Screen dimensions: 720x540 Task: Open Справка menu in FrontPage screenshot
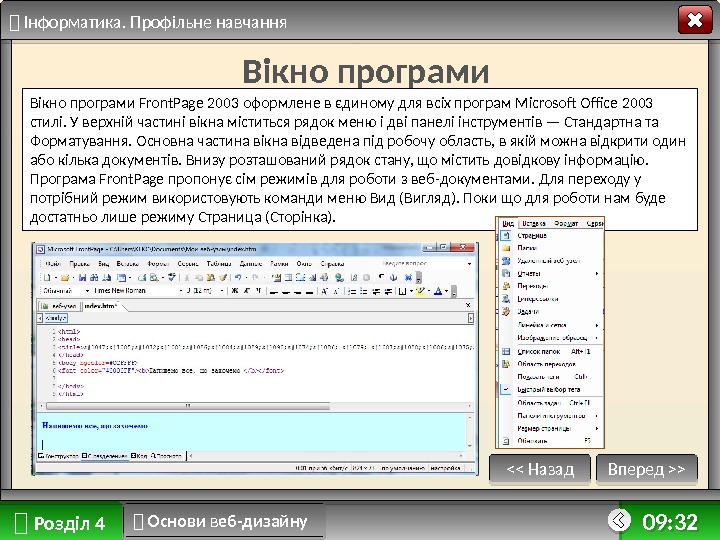[332, 264]
